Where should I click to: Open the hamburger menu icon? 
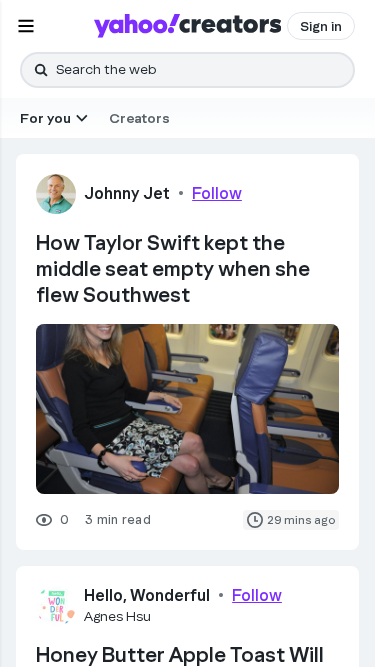coord(26,26)
